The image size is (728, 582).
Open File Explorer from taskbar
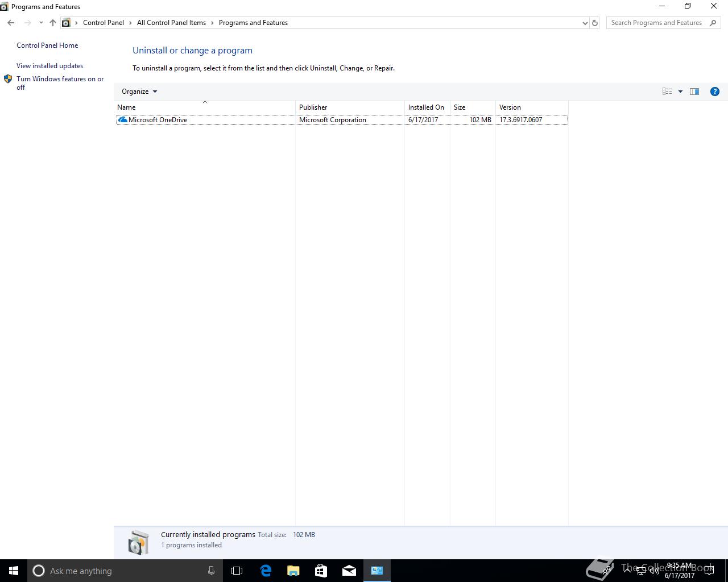click(293, 571)
